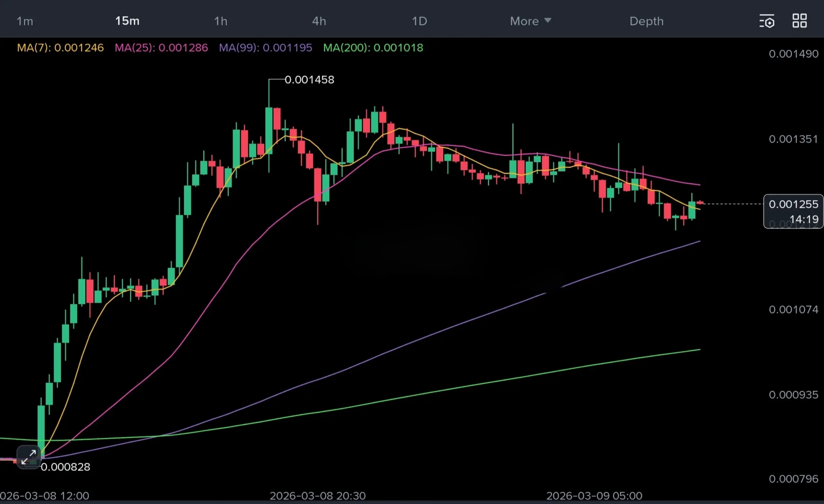This screenshot has width=824, height=504.
Task: Select the 15m timeframe tab
Action: pos(127,21)
